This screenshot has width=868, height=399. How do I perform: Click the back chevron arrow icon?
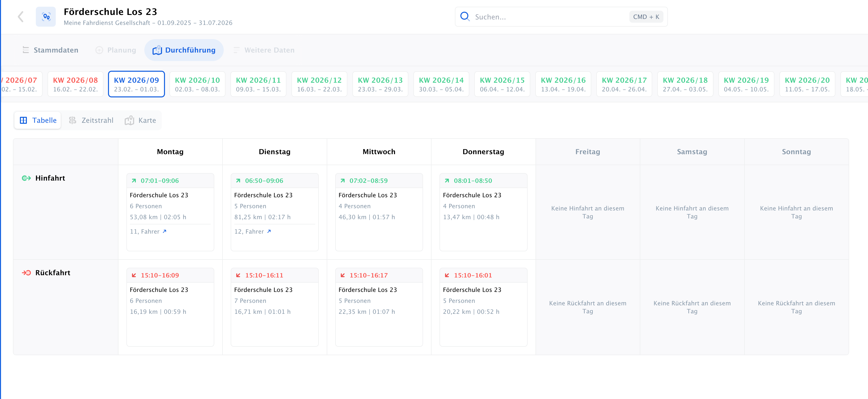[x=21, y=16]
